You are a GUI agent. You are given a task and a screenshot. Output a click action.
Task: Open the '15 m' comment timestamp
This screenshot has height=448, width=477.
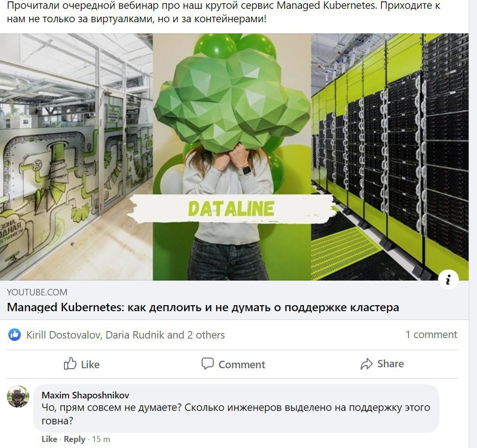pos(101,439)
